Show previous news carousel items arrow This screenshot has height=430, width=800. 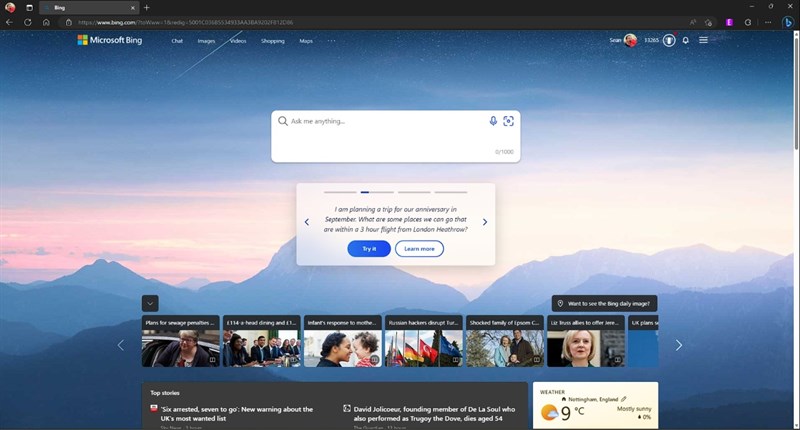pyautogui.click(x=120, y=345)
